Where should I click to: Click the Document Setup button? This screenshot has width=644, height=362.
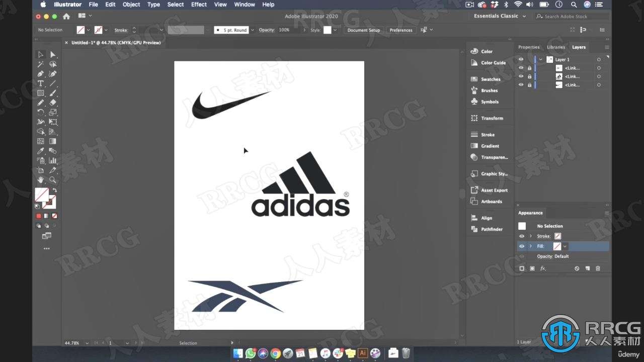[x=364, y=30]
